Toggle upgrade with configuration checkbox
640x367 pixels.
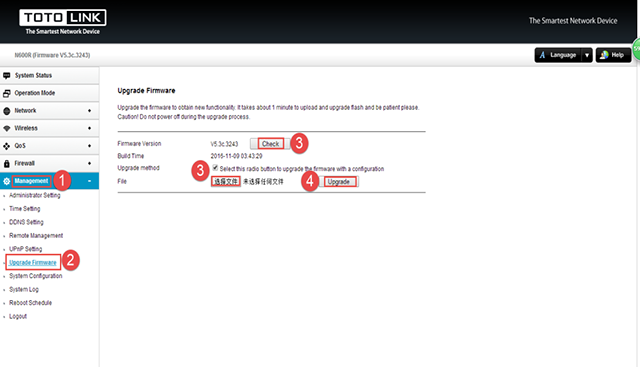coord(215,168)
